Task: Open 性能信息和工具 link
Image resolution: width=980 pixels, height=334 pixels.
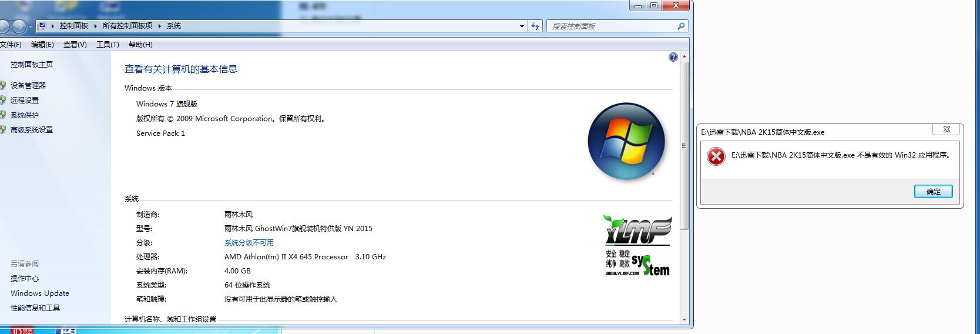Action: [x=35, y=308]
